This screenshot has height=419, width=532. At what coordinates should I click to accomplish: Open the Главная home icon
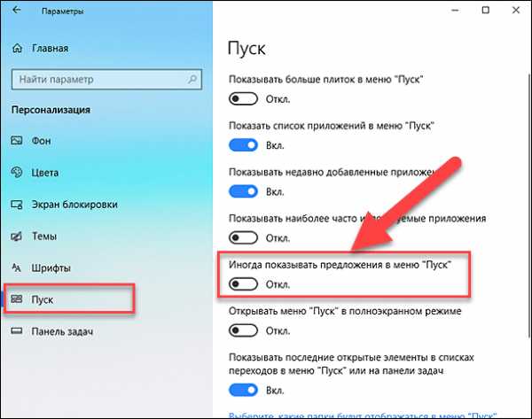pyautogui.click(x=18, y=49)
